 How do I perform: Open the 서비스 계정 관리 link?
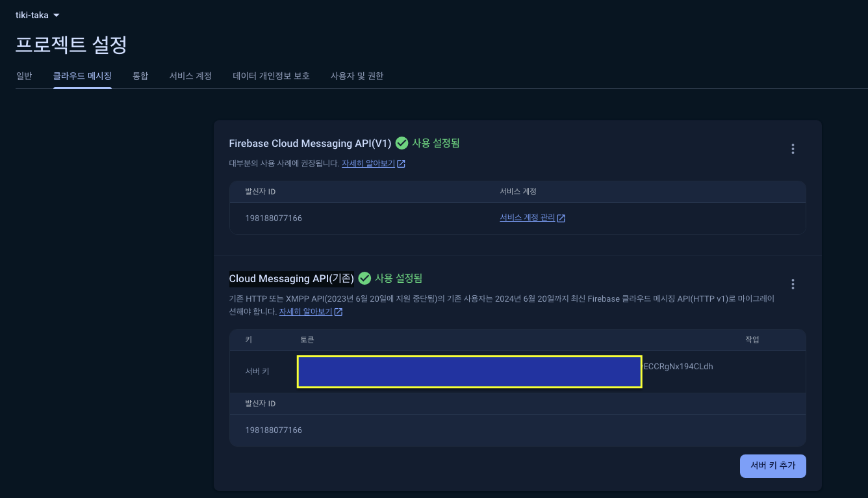tap(527, 218)
